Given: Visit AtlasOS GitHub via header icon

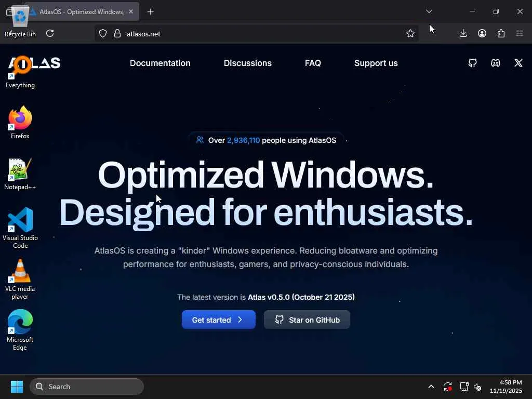Looking at the screenshot, I should [473, 63].
